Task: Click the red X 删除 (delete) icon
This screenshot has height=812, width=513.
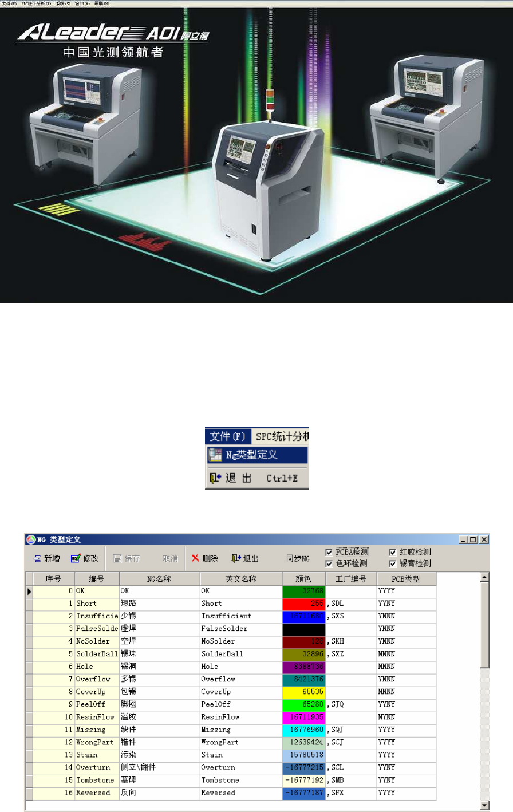Action: [x=195, y=558]
